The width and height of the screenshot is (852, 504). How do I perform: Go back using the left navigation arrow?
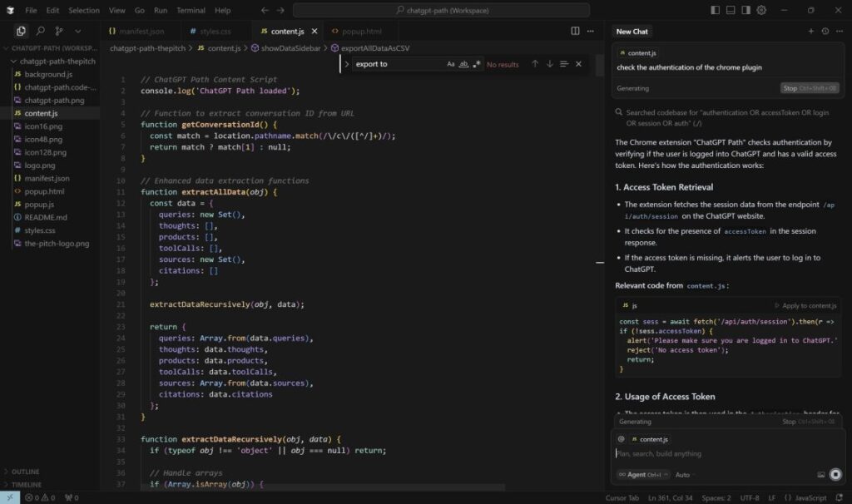click(x=265, y=10)
